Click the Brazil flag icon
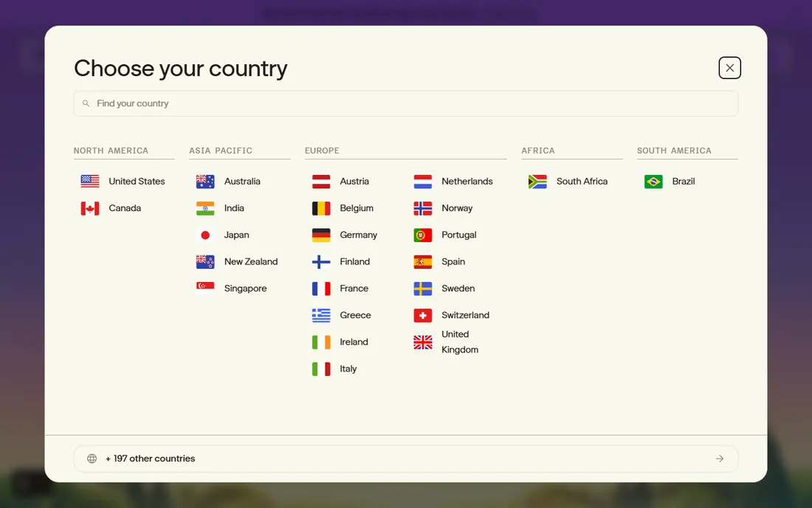The height and width of the screenshot is (508, 812). (653, 181)
